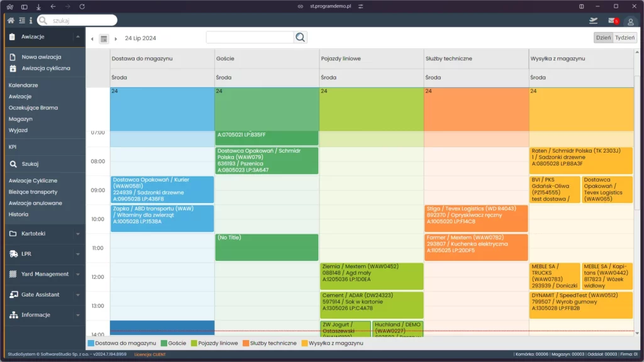Open the mail notifications icon
Image resolution: width=644 pixels, height=362 pixels.
(x=612, y=21)
